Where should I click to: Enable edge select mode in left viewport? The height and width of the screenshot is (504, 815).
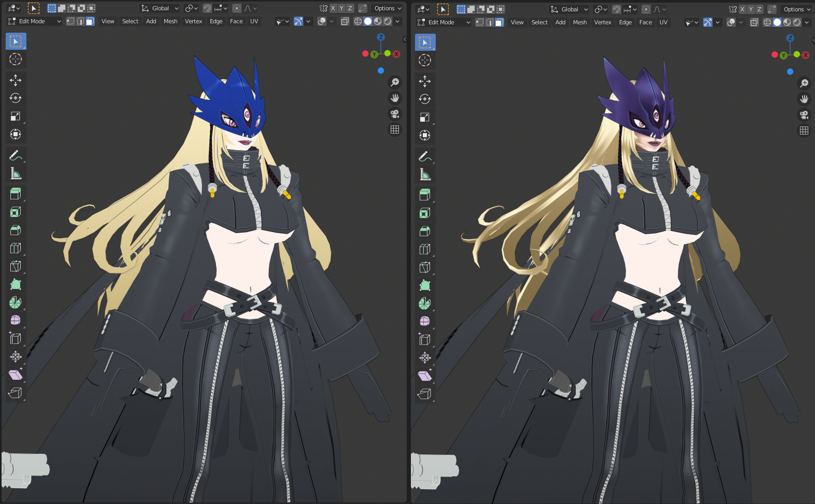(x=80, y=21)
